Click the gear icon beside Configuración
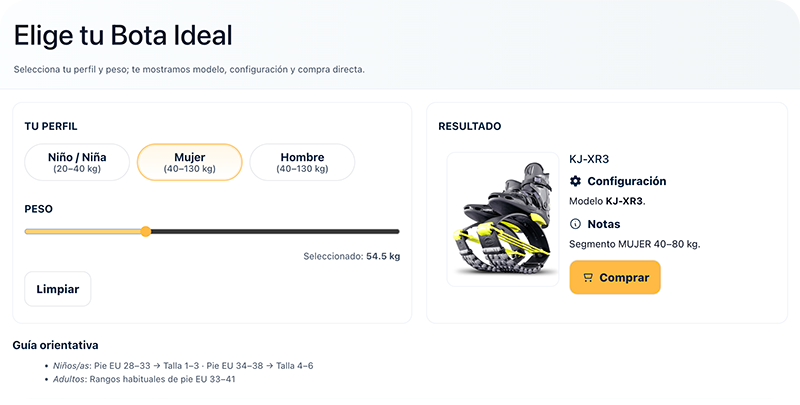 (x=575, y=181)
